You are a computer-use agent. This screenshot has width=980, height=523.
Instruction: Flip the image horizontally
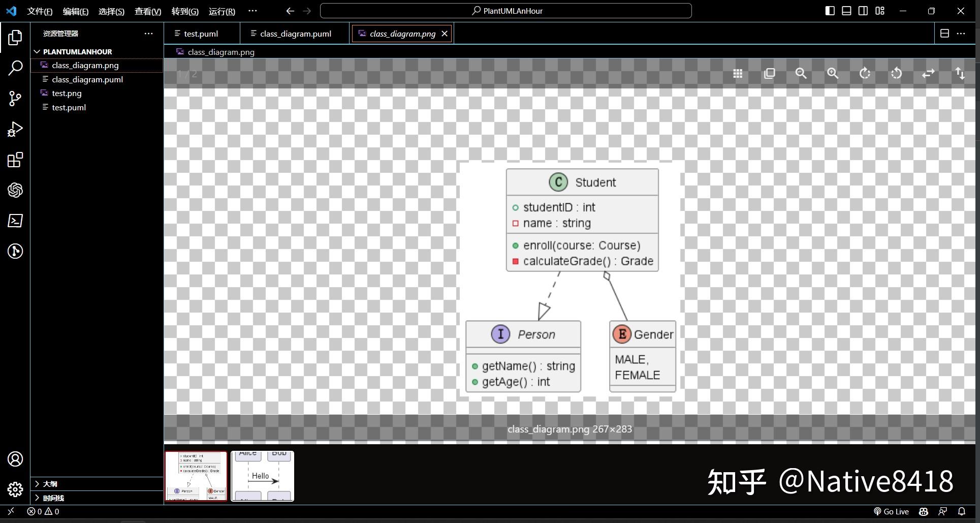coord(928,74)
